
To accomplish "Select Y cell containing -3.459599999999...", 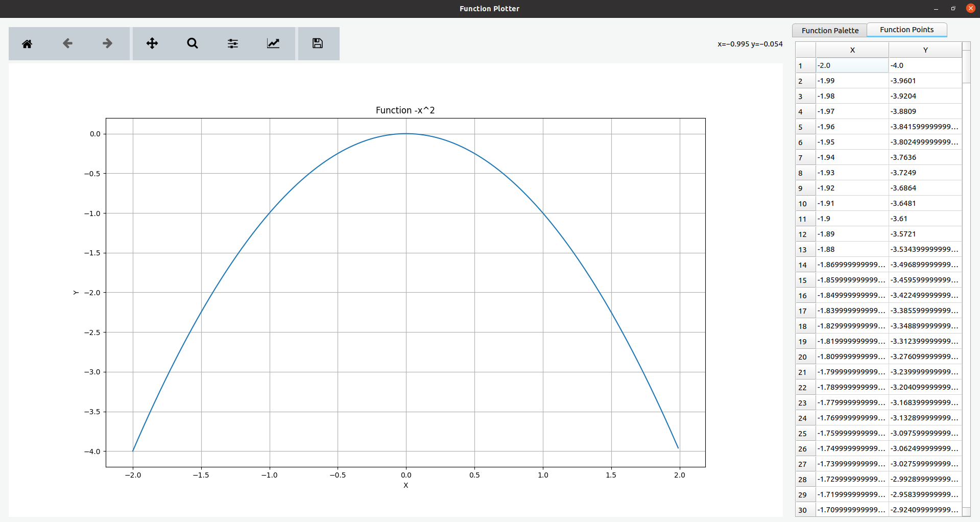I will pos(925,280).
